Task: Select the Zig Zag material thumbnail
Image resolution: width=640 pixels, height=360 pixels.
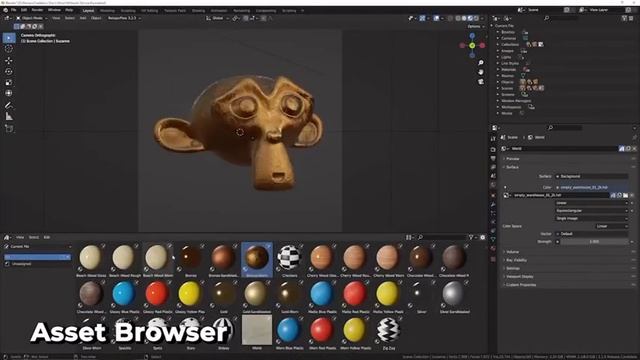Action: (388, 333)
